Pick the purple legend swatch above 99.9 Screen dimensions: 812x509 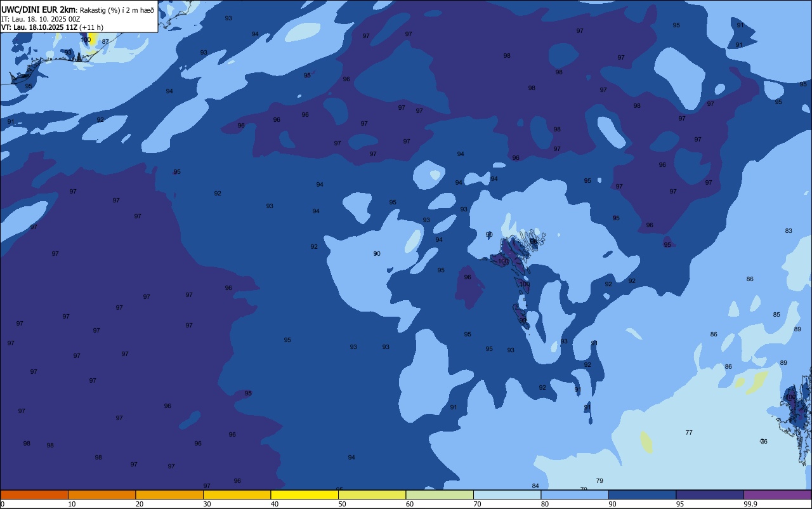click(777, 494)
